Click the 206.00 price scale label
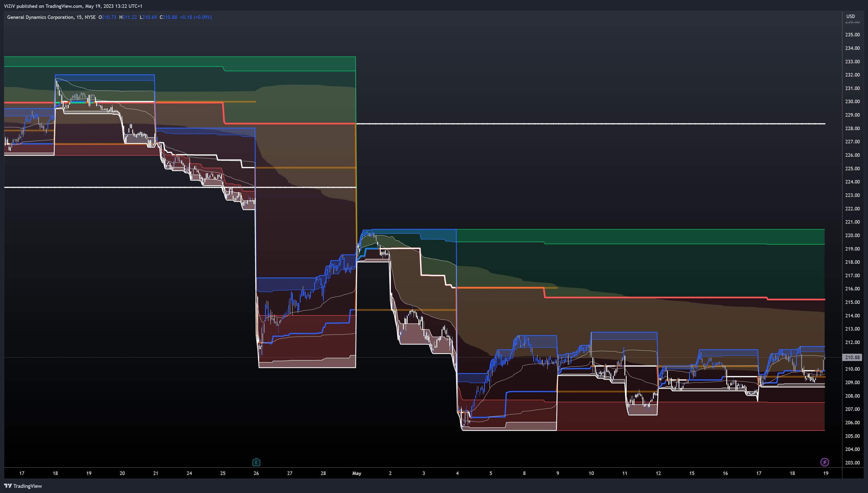This screenshot has height=493, width=868. click(852, 423)
